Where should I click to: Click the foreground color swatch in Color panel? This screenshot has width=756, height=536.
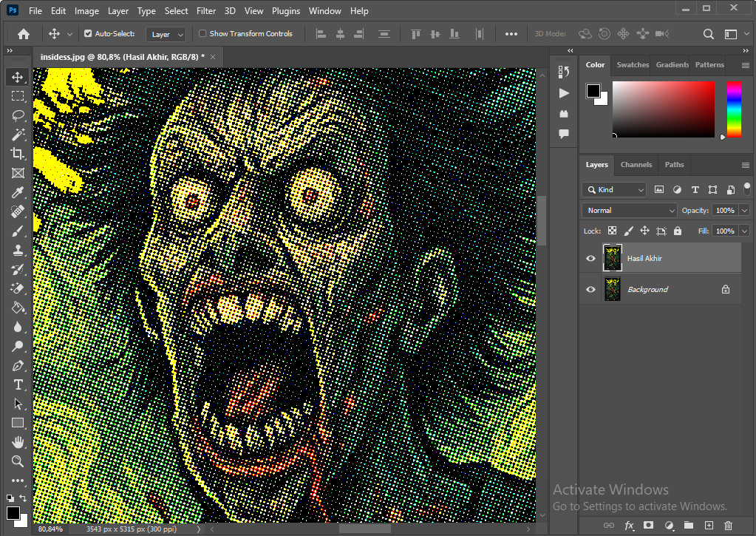(593, 91)
